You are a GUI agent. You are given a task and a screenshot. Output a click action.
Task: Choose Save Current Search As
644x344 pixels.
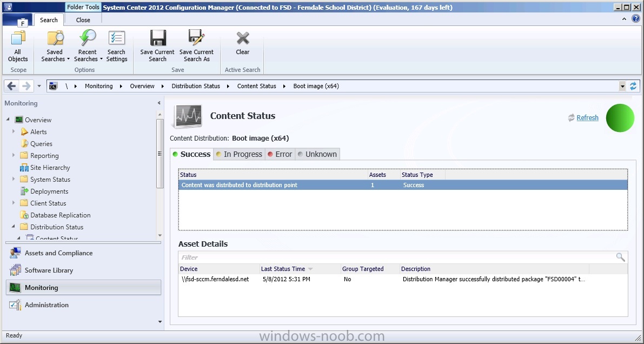click(196, 46)
